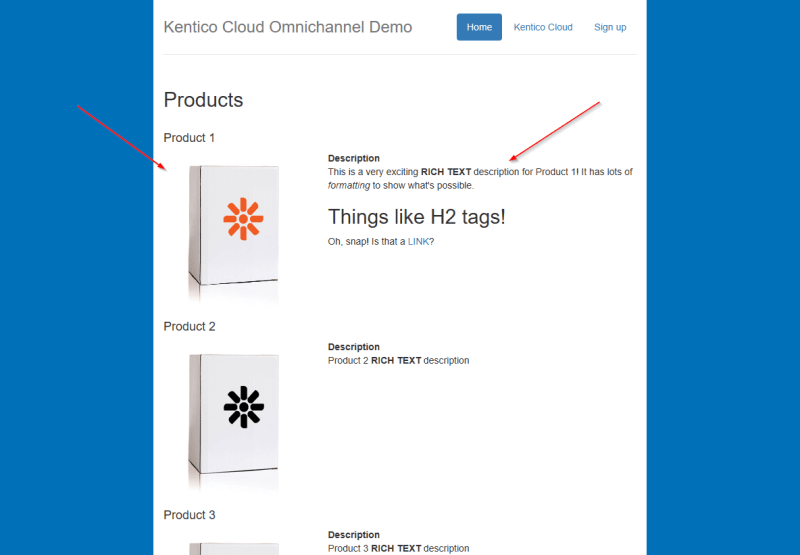The image size is (800, 555).
Task: Click the Description label under Product 1
Action: point(354,158)
